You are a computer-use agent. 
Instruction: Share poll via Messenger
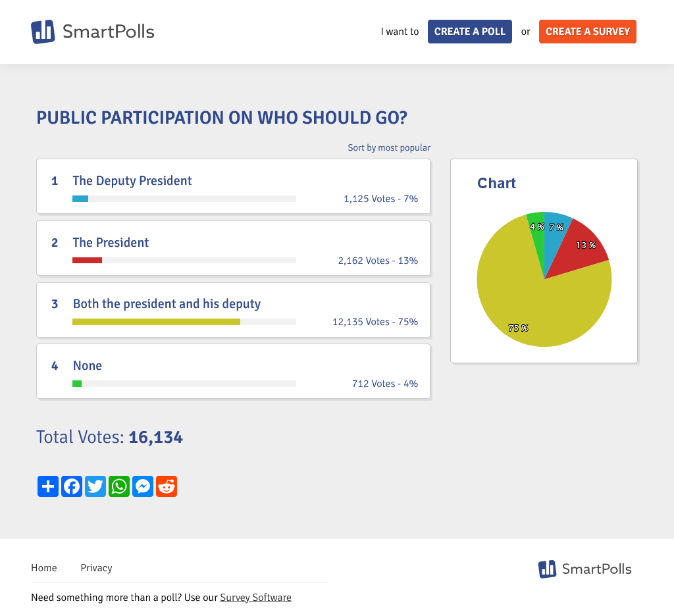pyautogui.click(x=143, y=486)
